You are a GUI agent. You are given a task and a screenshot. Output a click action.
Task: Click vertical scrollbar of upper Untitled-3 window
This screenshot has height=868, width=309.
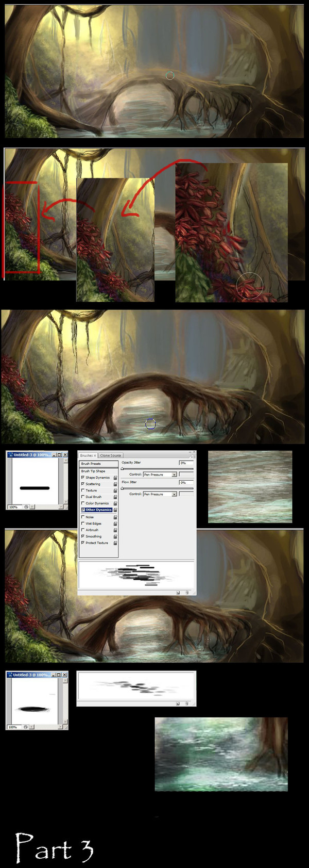[x=65, y=481]
